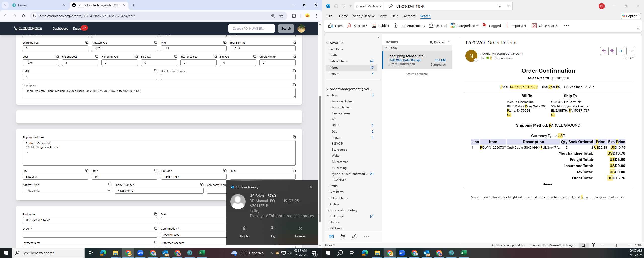Open the Send / Receive ribbon tab

(364, 16)
